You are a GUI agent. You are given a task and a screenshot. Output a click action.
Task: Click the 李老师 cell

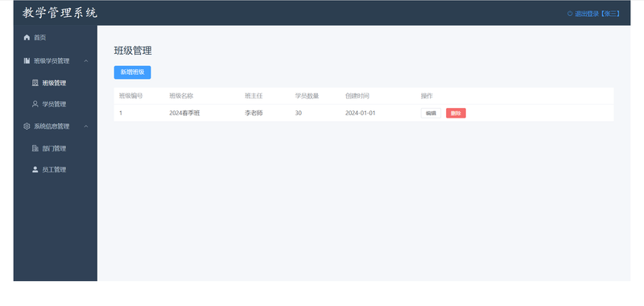pyautogui.click(x=254, y=113)
